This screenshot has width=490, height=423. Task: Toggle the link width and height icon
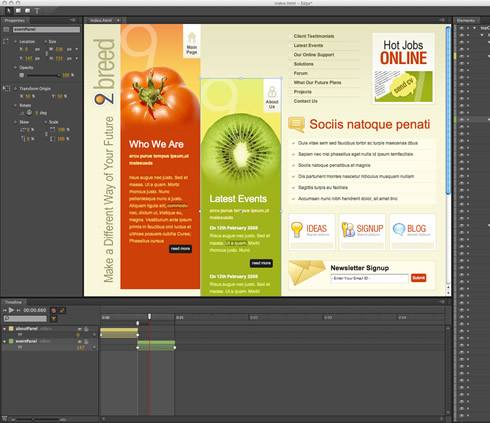coord(47,54)
